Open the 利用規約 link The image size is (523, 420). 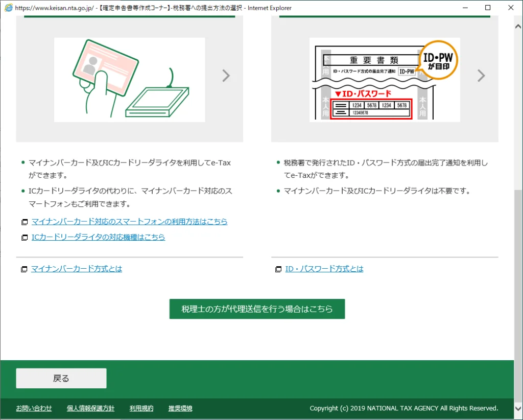pyautogui.click(x=141, y=408)
